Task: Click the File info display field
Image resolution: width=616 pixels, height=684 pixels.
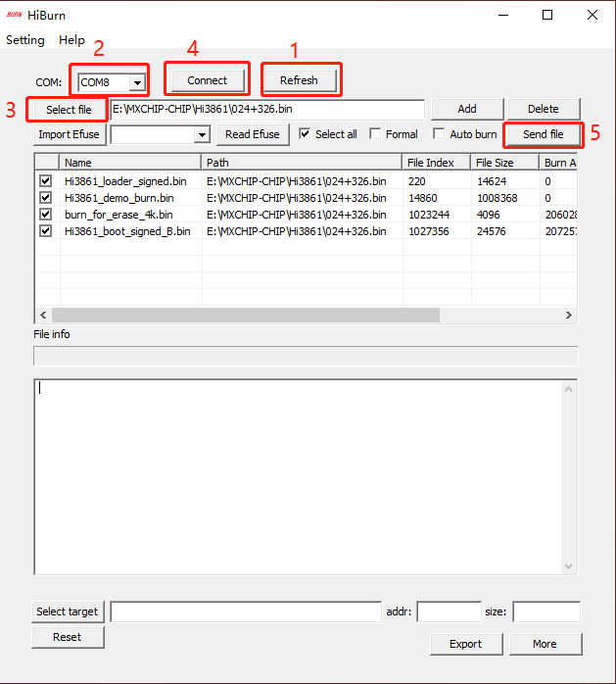Action: pyautogui.click(x=306, y=356)
